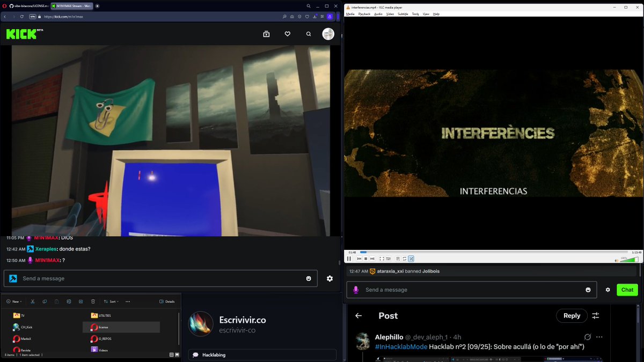Screen dimensions: 644x362
Task: Open VLC extended settings
Action: point(388,258)
